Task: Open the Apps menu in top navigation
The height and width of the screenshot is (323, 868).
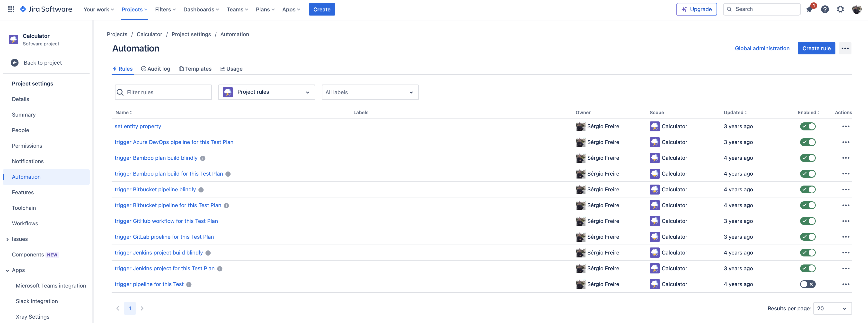Action: (291, 9)
